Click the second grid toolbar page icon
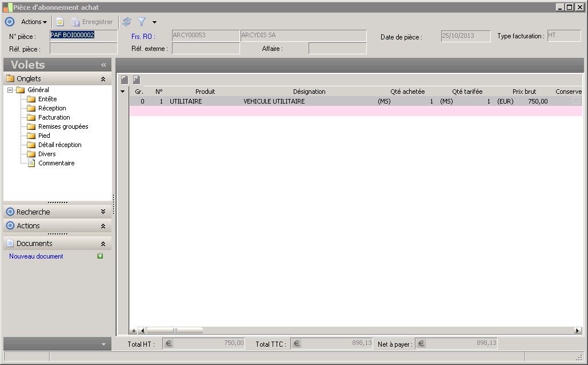Image resolution: width=588 pixels, height=365 pixels. 137,80
